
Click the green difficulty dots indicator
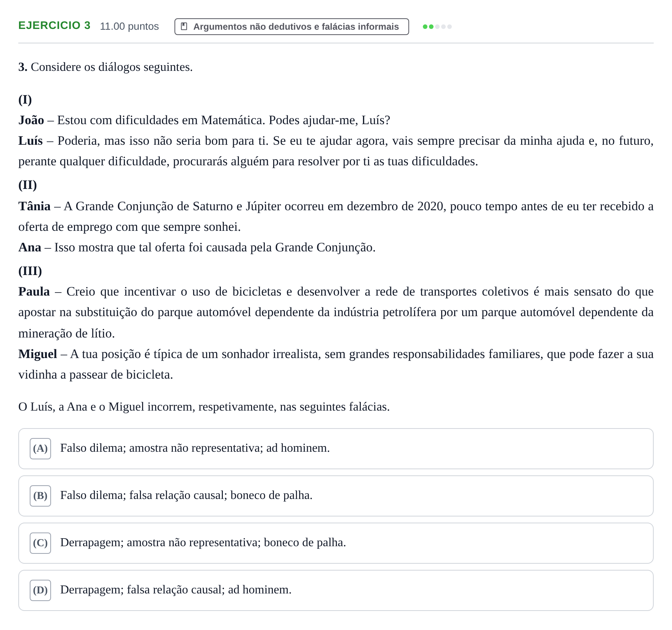point(437,27)
